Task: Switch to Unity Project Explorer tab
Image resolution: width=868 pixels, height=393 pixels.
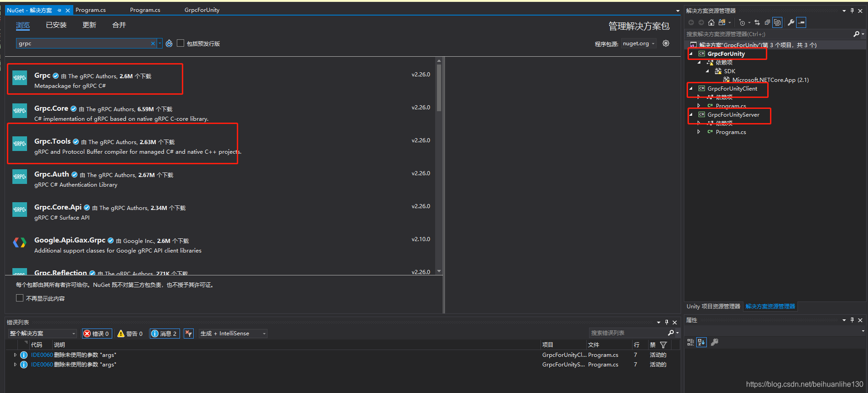Action: [x=713, y=306]
